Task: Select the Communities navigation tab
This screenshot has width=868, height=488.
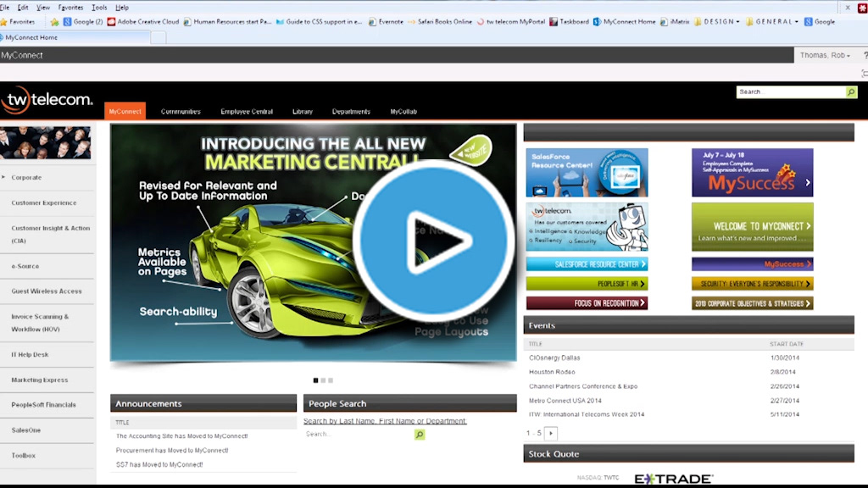Action: pos(181,111)
